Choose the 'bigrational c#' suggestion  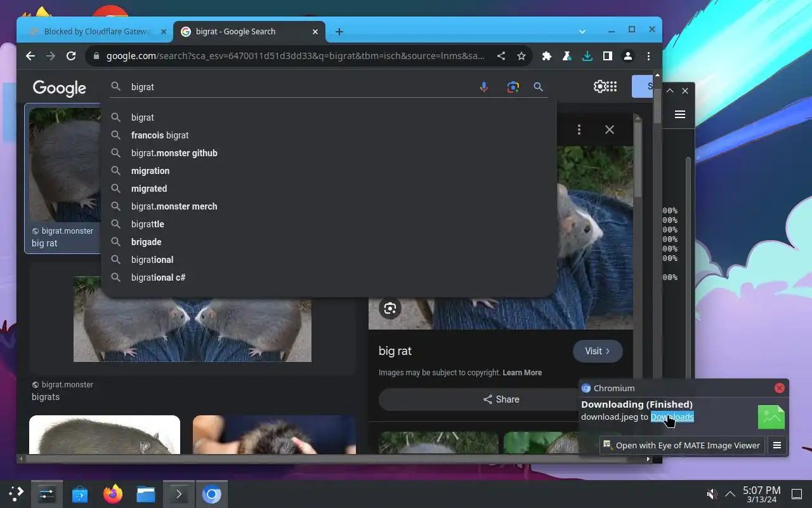pos(328,277)
